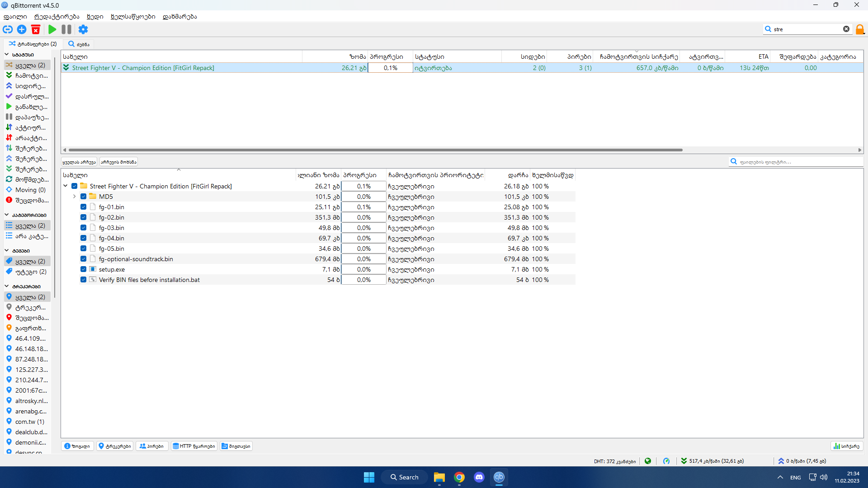Uncheck the fg-04.bin file checkbox
Viewport: 868px width, 488px height.
click(x=84, y=238)
